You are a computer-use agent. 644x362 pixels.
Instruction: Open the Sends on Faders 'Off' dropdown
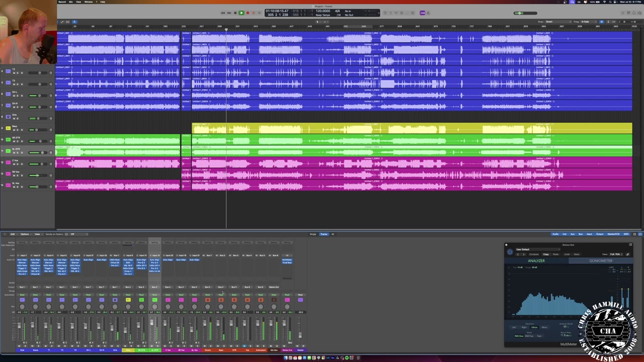click(x=78, y=234)
